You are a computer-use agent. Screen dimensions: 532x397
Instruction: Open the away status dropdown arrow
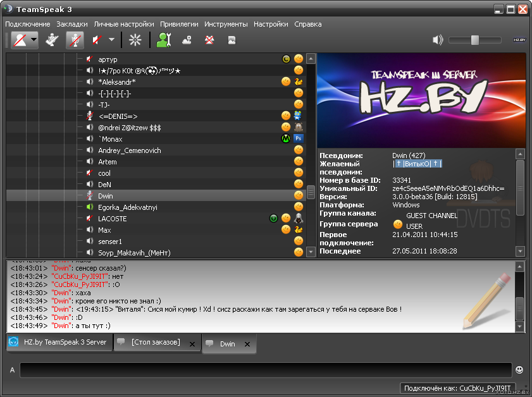click(x=34, y=40)
